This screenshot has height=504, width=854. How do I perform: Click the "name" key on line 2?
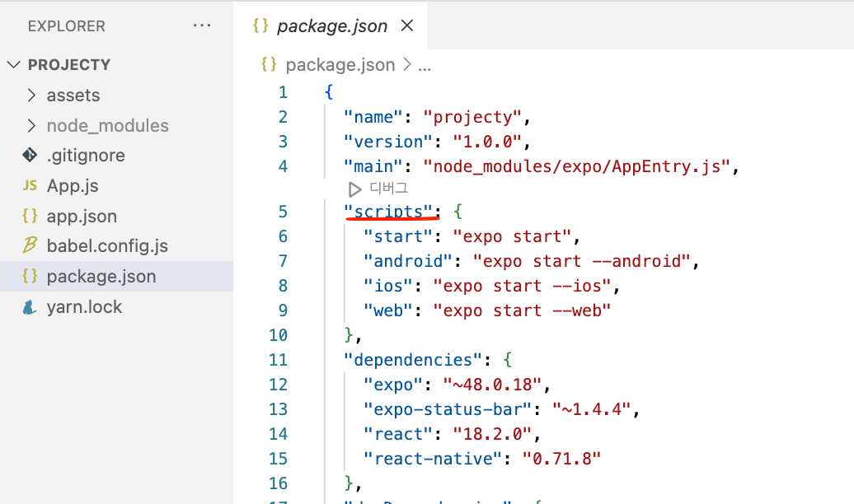pos(373,117)
